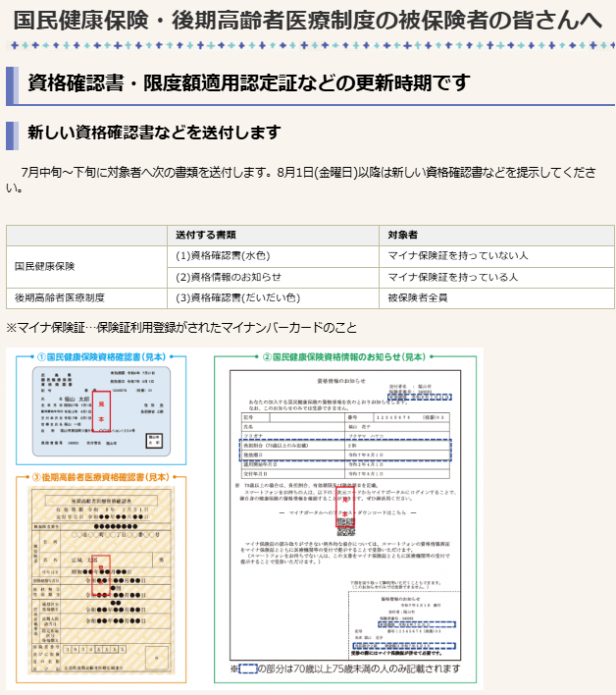Click the page title 国民健康保険・後期高齢者医療制度の被保険者の皆さんへ

click(307, 21)
